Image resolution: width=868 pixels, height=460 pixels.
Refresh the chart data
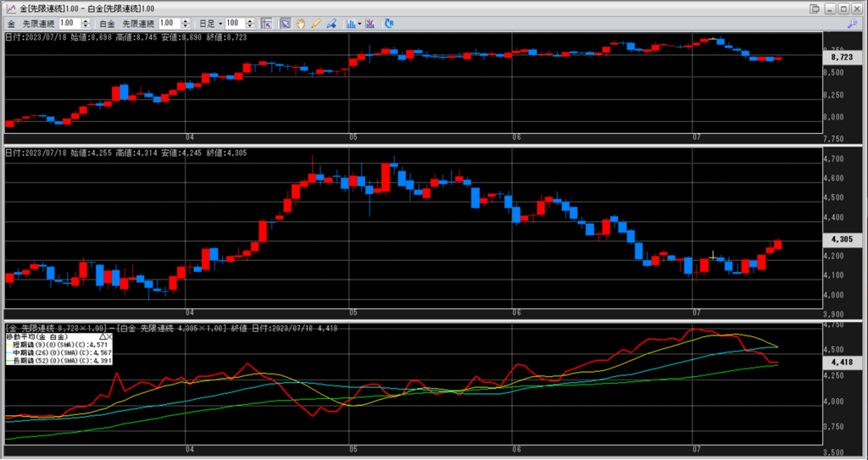389,24
